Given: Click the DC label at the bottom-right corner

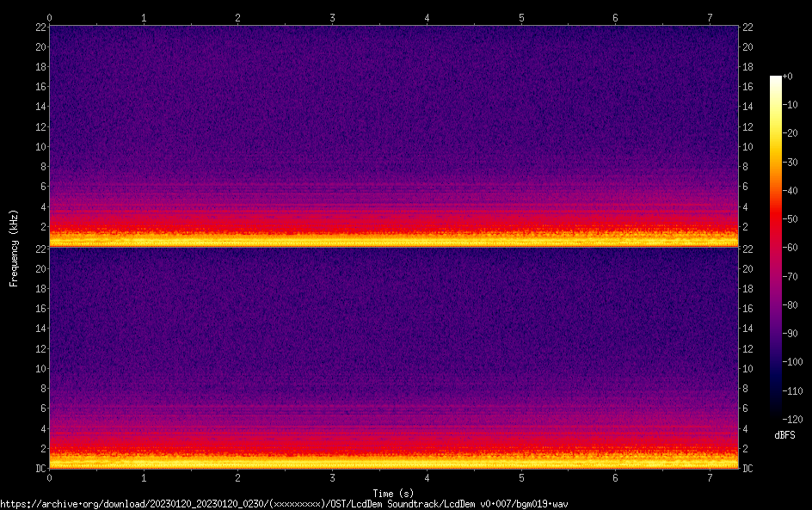Looking at the screenshot, I should click(x=748, y=469).
